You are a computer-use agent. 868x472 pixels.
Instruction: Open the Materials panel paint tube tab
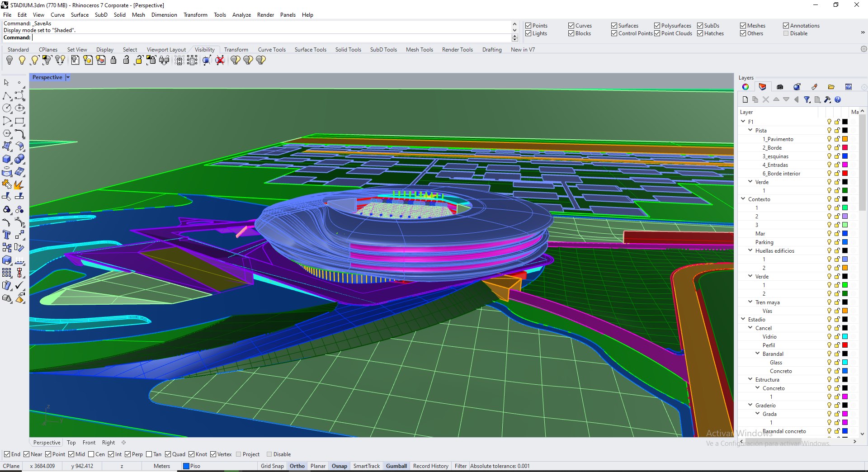point(814,87)
